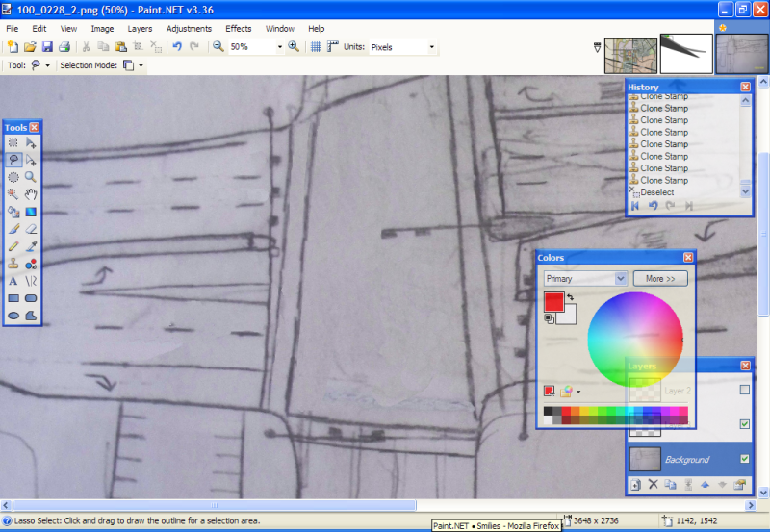Open the Effects menu
The image size is (770, 532).
(x=239, y=29)
